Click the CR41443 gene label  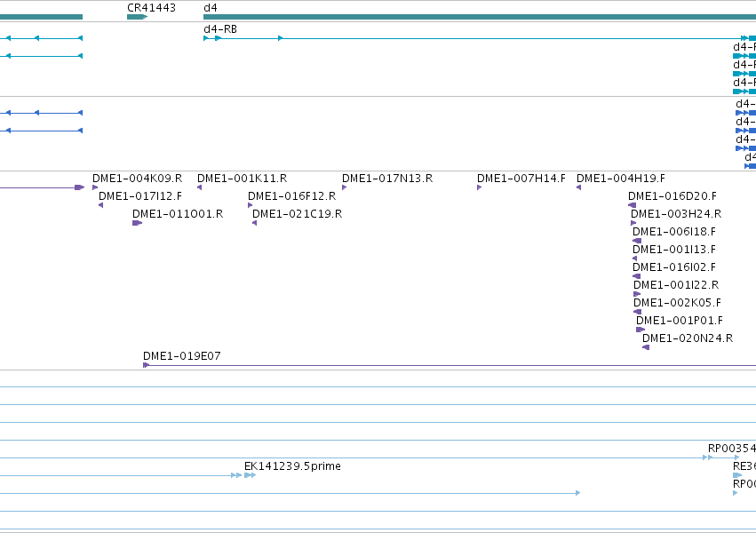tap(151, 8)
